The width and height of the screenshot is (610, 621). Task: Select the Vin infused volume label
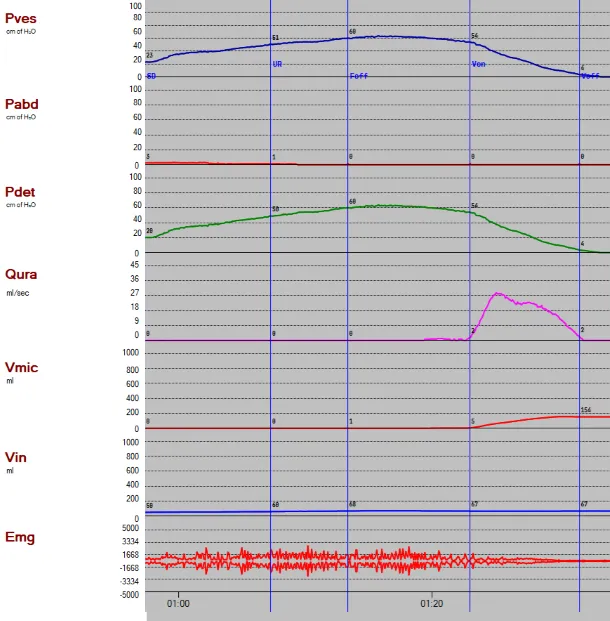pyautogui.click(x=16, y=457)
